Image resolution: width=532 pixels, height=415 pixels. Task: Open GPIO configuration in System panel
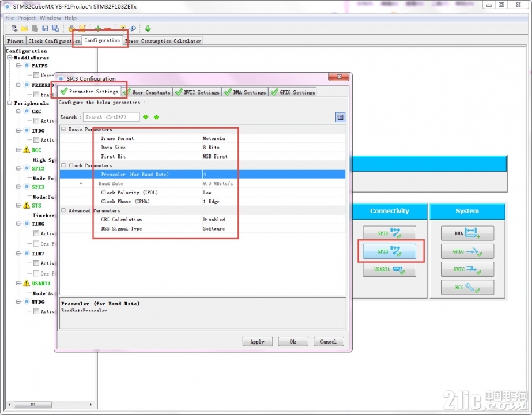pyautogui.click(x=467, y=251)
